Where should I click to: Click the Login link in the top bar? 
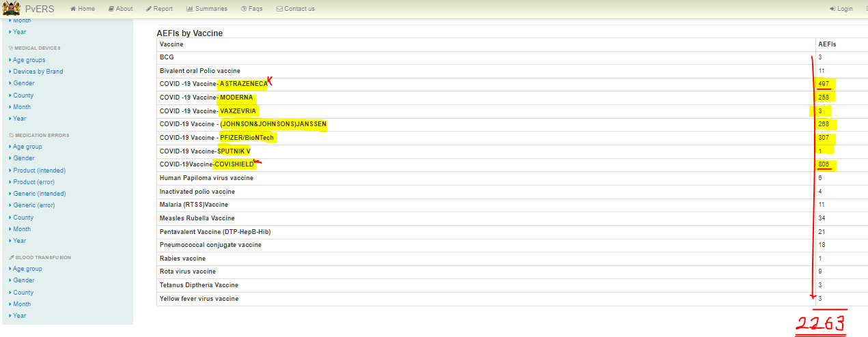point(841,9)
